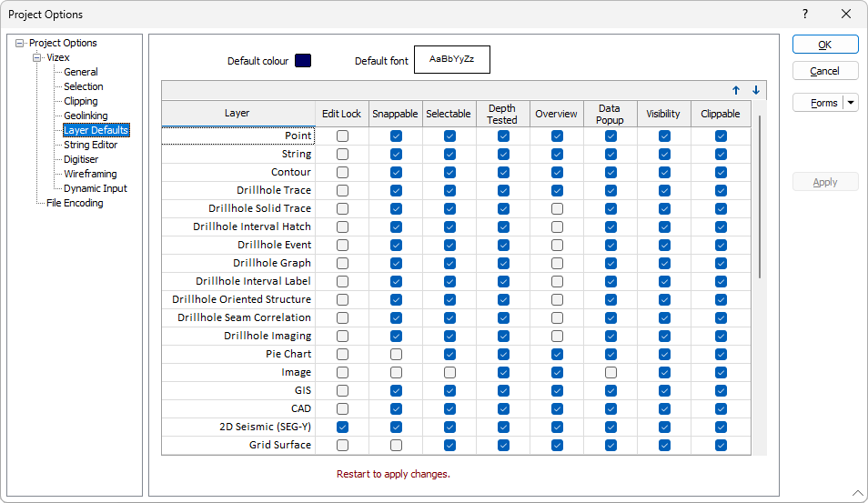Disable Clippable for CAD layer
Screen dimensions: 868x503
(x=721, y=409)
